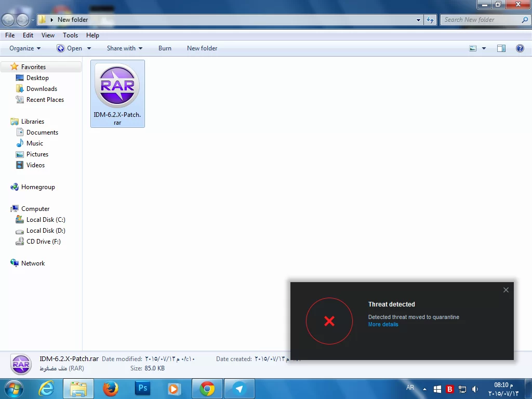Click the volume speaker tray icon
Viewport: 532px width, 399px height.
click(x=475, y=389)
